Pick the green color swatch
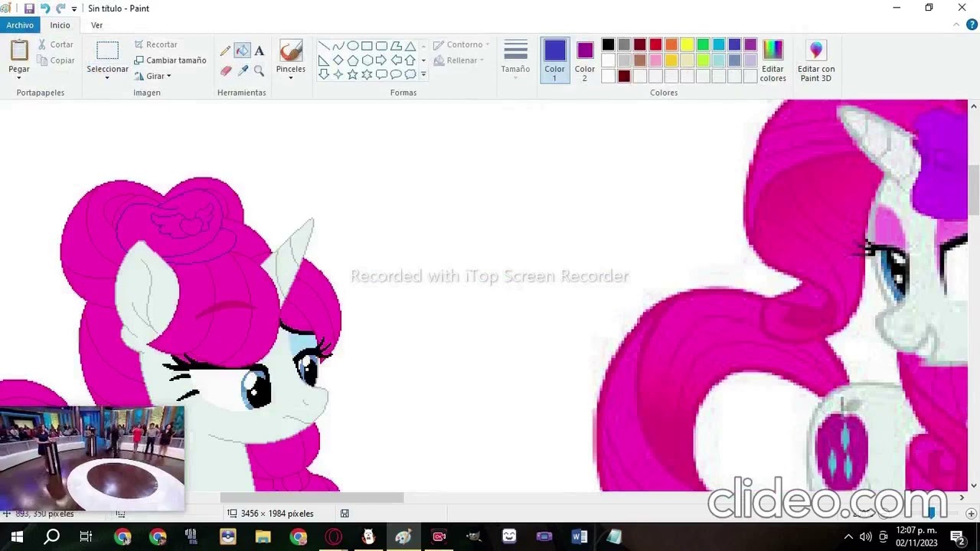Viewport: 980px width, 551px height. click(703, 45)
